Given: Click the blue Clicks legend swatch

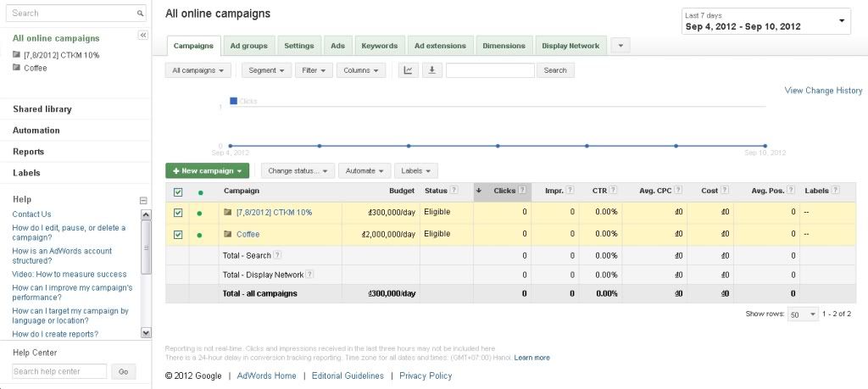Looking at the screenshot, I should (233, 101).
